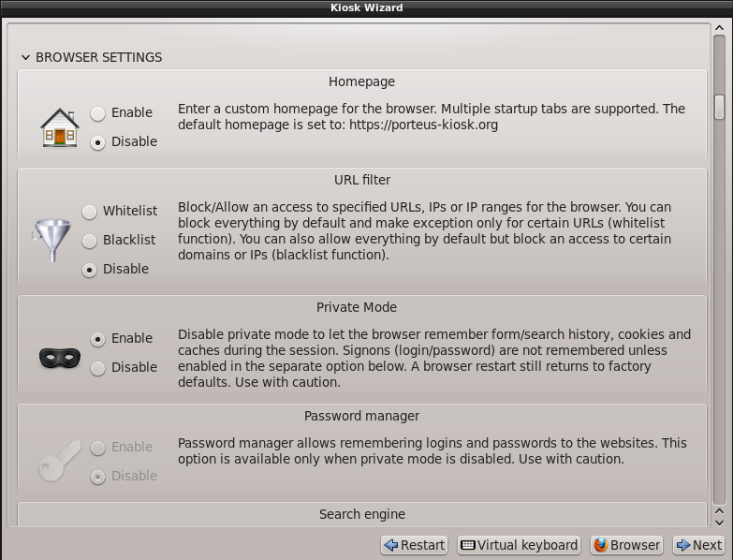Image resolution: width=733 pixels, height=560 pixels.
Task: Click the Password manager key icon
Action: tap(60, 461)
